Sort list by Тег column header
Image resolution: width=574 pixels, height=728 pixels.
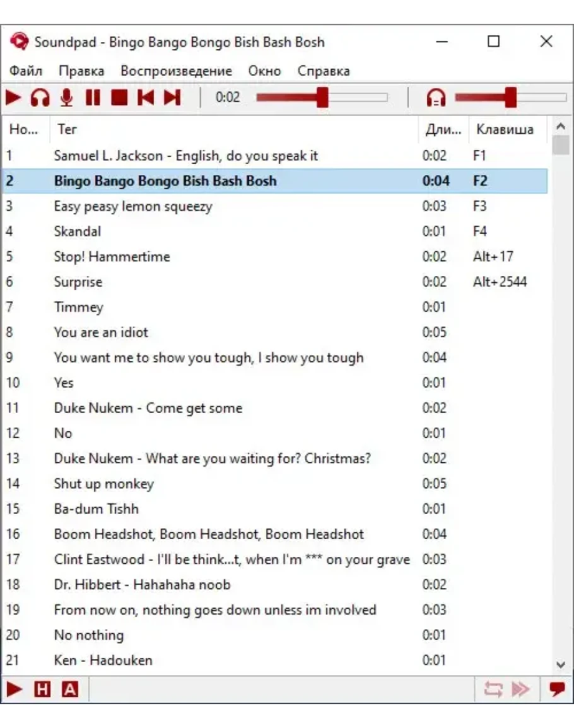[x=67, y=129]
